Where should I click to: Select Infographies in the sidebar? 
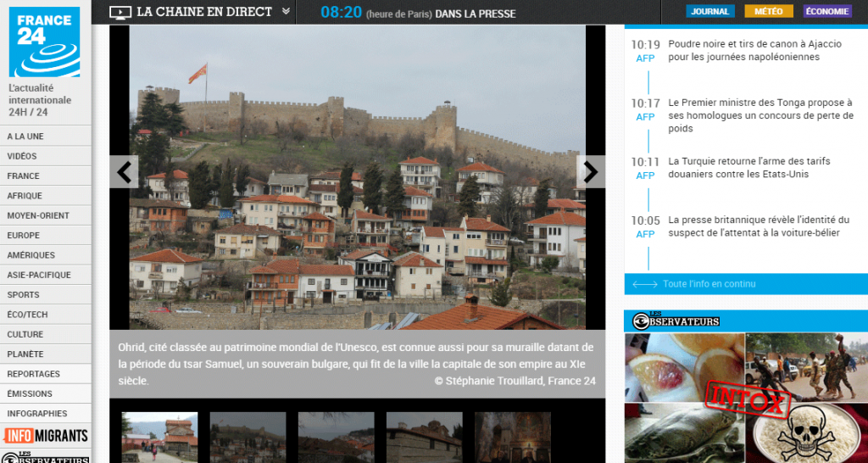[46, 414]
